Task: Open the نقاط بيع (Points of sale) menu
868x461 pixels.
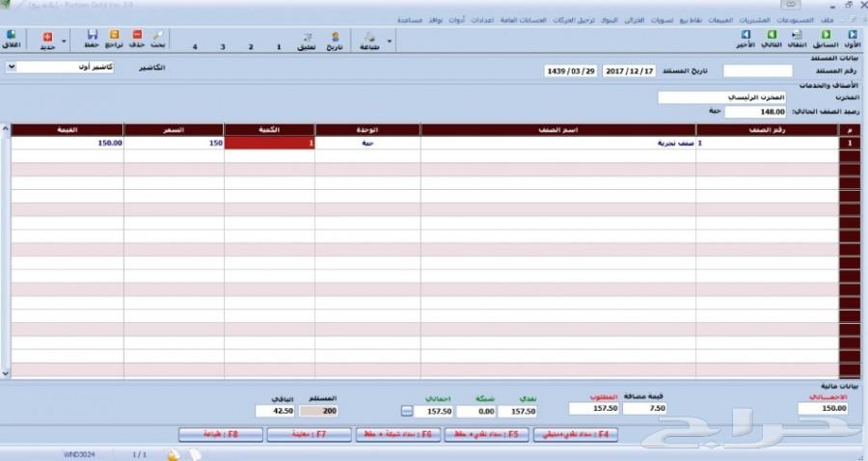Action: pos(691,20)
